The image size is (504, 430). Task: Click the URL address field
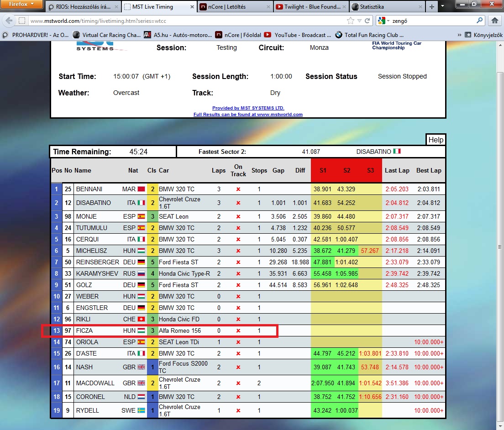(x=186, y=21)
